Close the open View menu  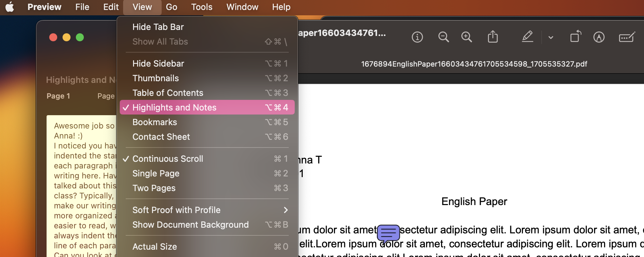tap(142, 7)
